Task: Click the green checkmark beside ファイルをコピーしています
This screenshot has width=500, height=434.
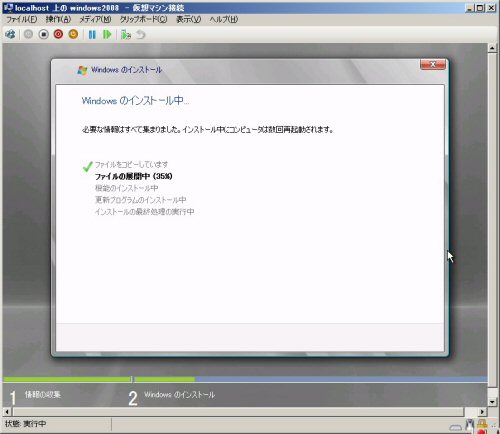Action: tap(87, 166)
